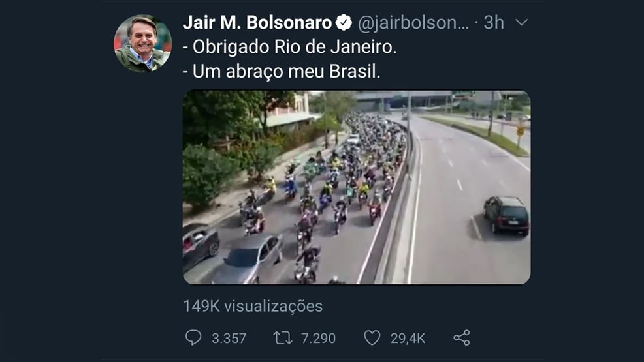Click the 3.357 replies count
The width and height of the screenshot is (644, 362).
pyautogui.click(x=229, y=339)
